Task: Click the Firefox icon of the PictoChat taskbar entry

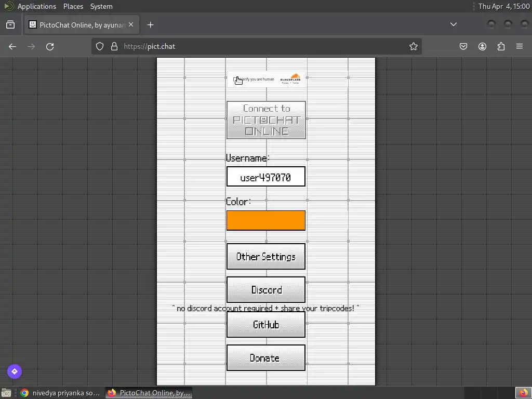Action: coord(112,393)
